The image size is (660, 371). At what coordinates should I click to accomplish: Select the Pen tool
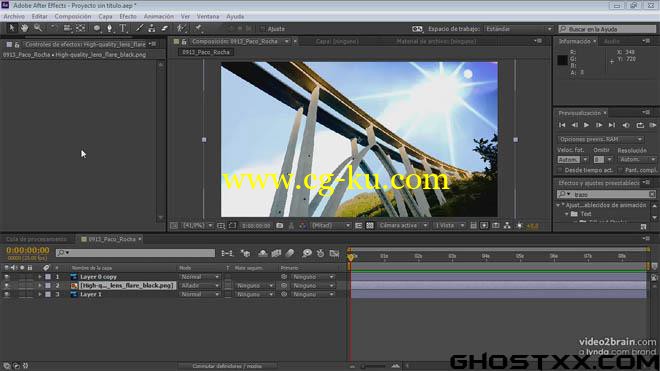[109, 28]
